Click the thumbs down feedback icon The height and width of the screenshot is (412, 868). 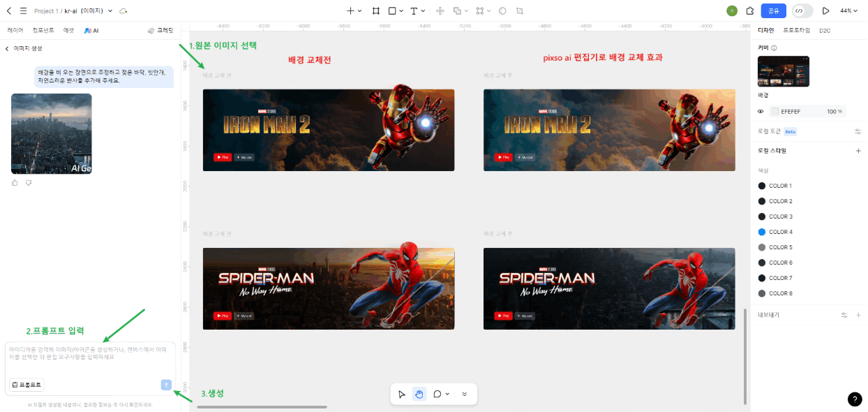click(x=29, y=183)
